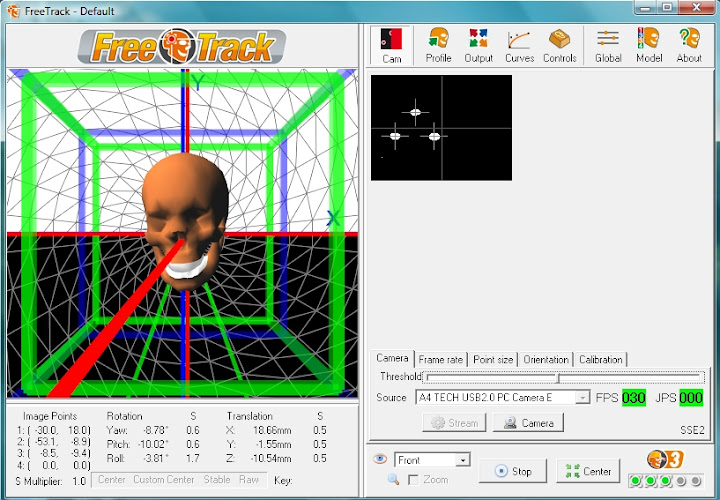This screenshot has width=720, height=500.
Task: Click the fifth gray point indicator
Action: 696,481
